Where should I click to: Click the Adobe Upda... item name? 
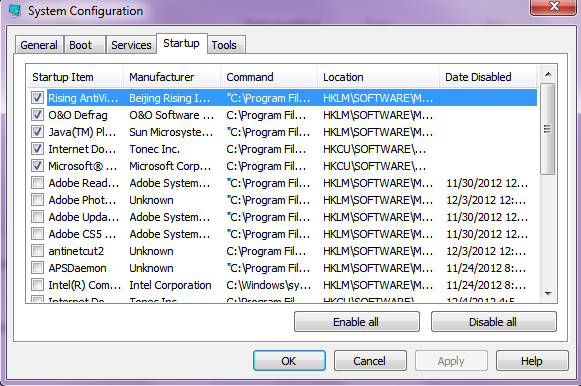[84, 217]
